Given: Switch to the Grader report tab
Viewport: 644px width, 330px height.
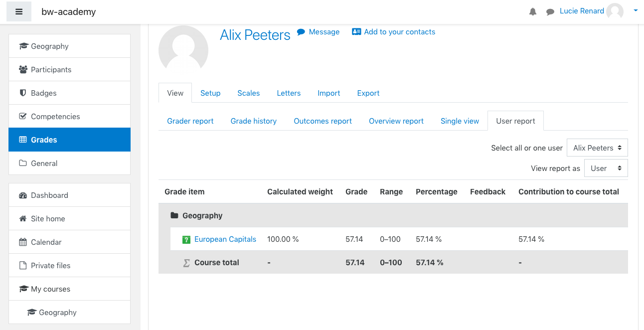Looking at the screenshot, I should (x=190, y=121).
